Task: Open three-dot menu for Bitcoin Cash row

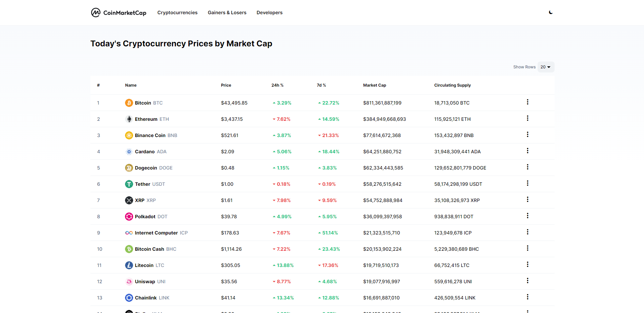Action: (x=527, y=248)
